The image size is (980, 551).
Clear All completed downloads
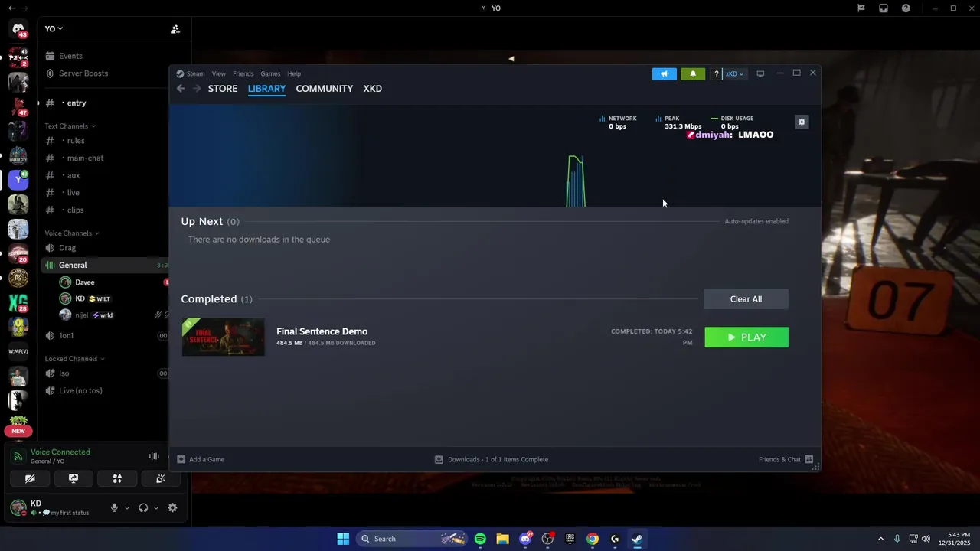[x=746, y=299]
